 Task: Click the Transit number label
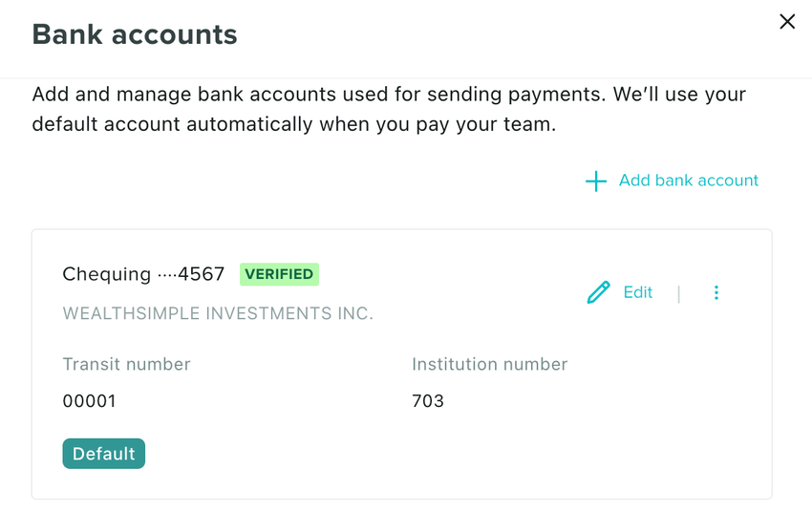(126, 364)
